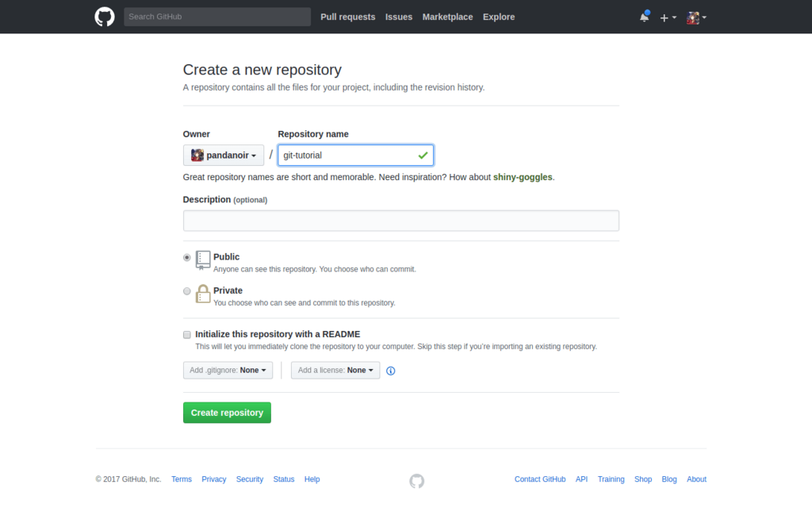
Task: Open the Security footer link
Action: pyautogui.click(x=250, y=479)
